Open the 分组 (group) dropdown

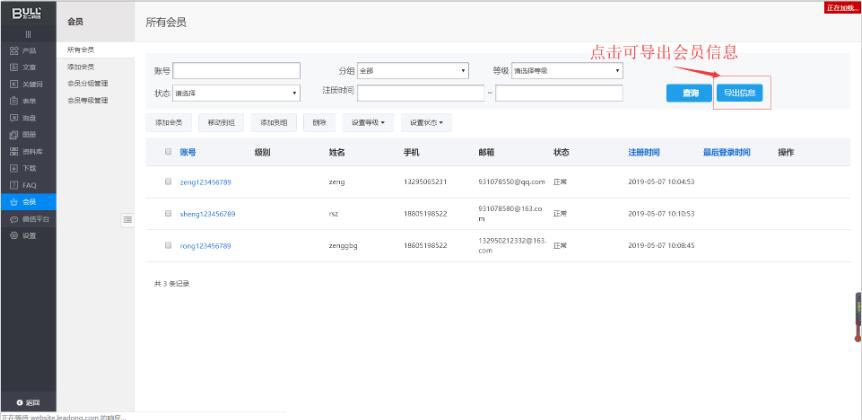tap(413, 71)
